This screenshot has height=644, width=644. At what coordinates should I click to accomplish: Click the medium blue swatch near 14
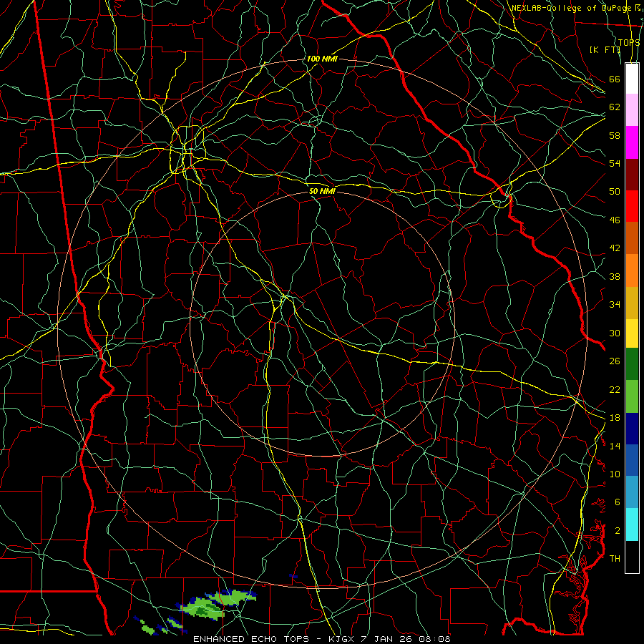632,460
